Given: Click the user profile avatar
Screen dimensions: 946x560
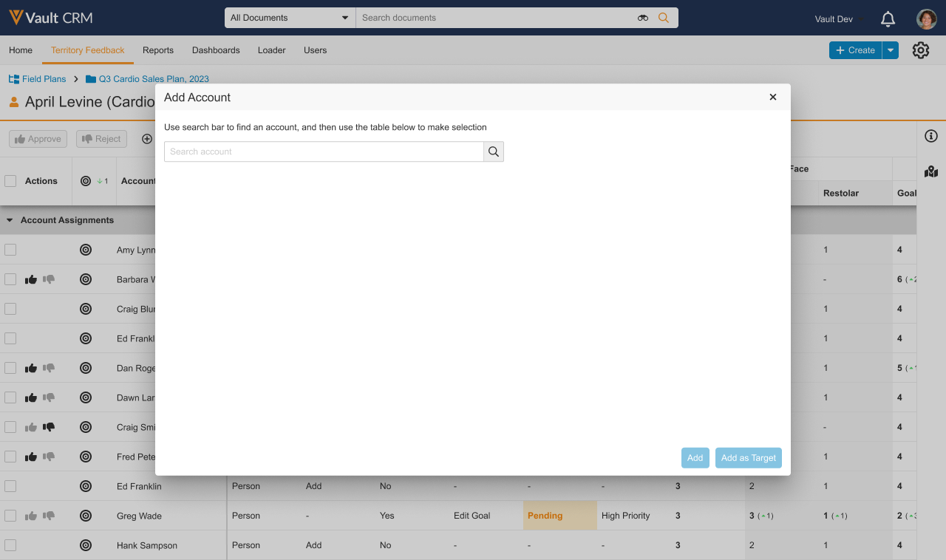Looking at the screenshot, I should point(926,19).
